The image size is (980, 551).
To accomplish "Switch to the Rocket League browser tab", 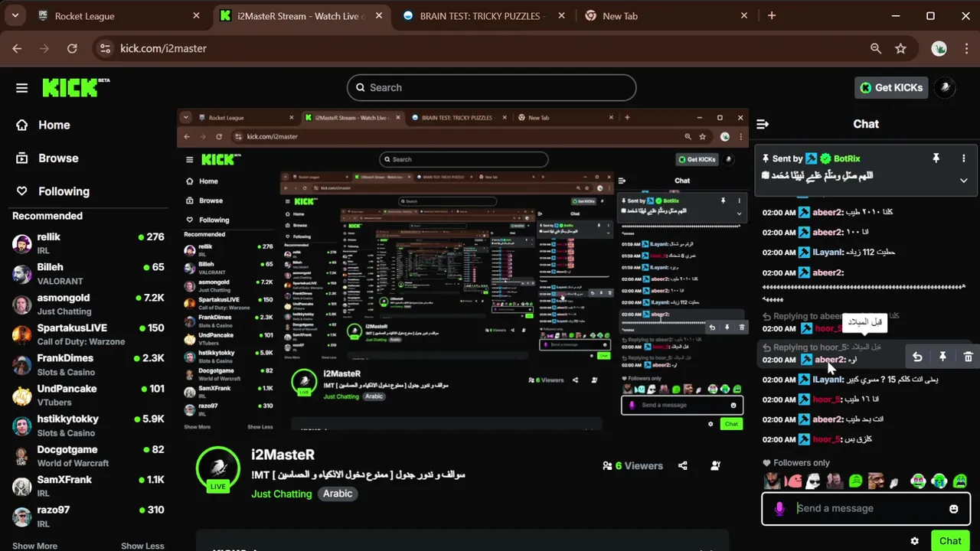I will 119,16.
